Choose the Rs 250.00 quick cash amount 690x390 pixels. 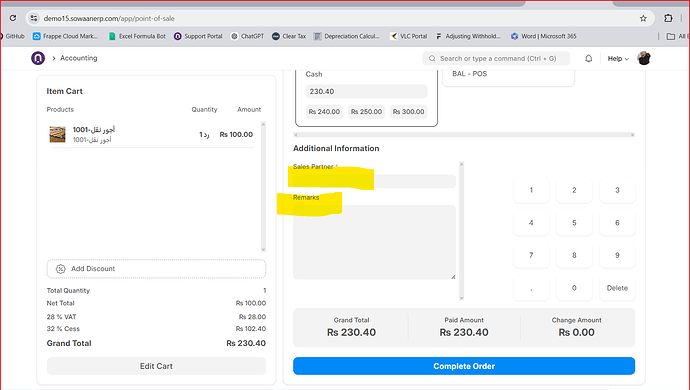click(366, 111)
